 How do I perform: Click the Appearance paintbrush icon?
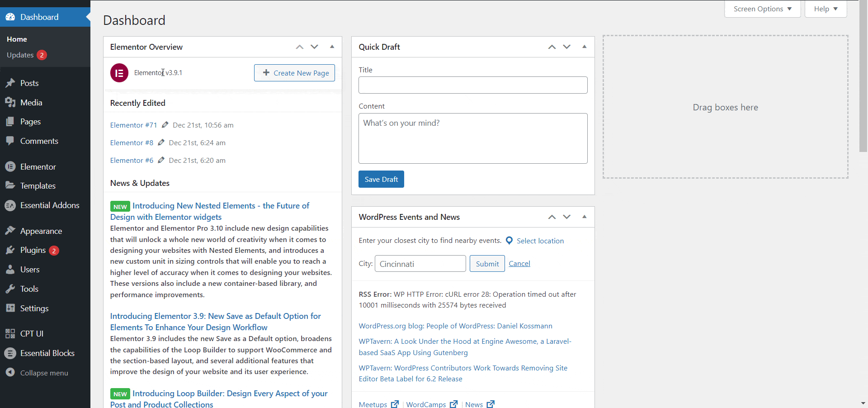pyautogui.click(x=10, y=231)
